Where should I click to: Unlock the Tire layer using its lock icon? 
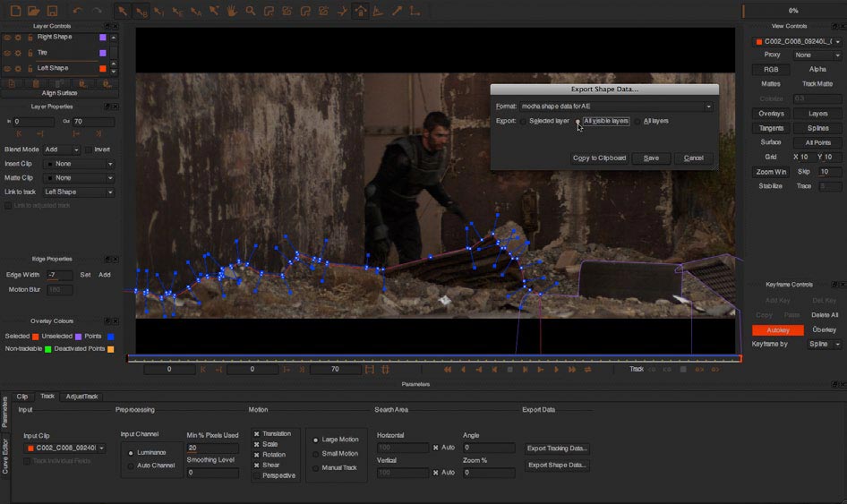click(x=30, y=53)
